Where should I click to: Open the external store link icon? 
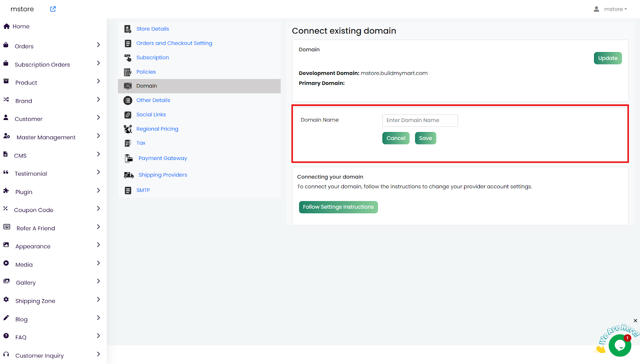53,9
